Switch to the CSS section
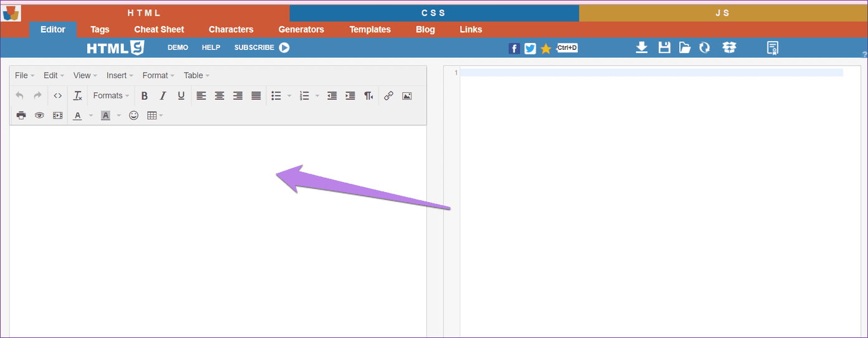Image resolution: width=868 pixels, height=338 pixels. 434,13
